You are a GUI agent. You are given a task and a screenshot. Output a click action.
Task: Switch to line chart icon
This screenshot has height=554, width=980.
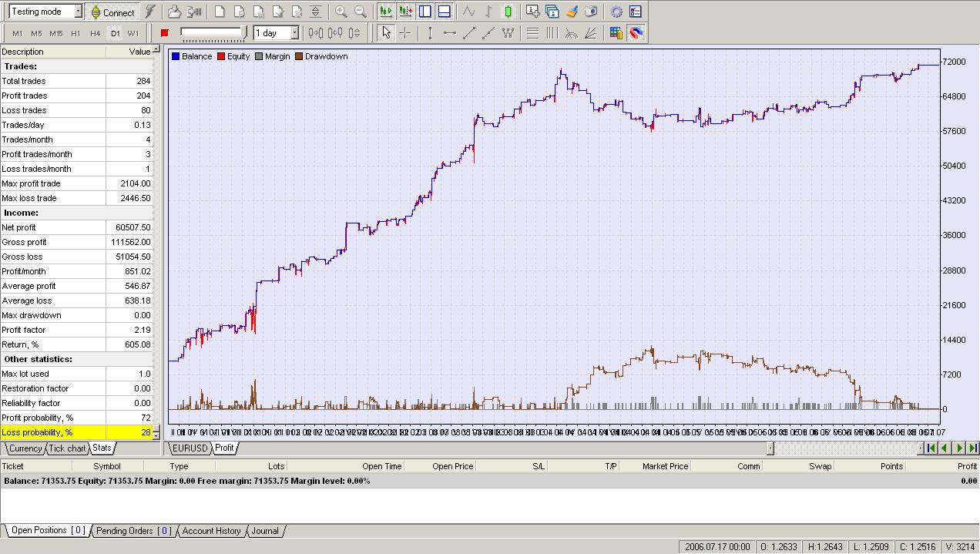point(468,12)
